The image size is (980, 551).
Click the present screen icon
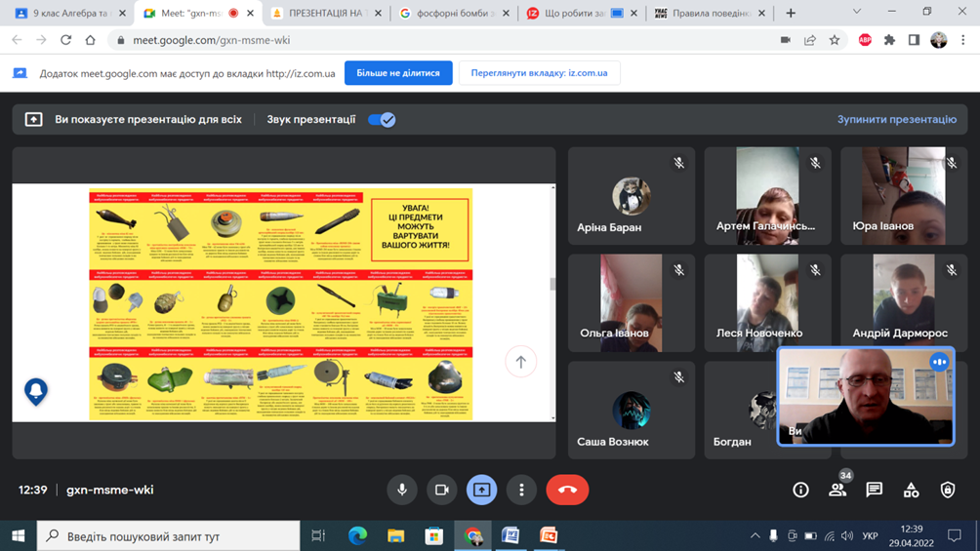(481, 490)
